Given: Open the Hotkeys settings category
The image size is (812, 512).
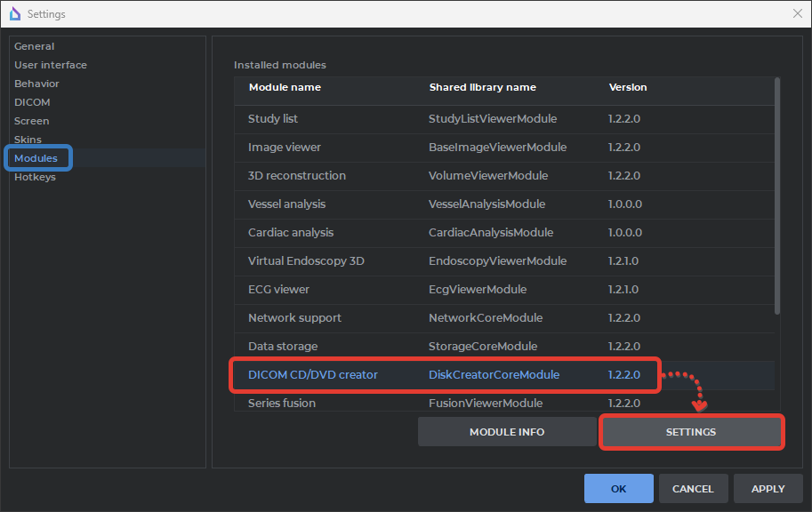Looking at the screenshot, I should pyautogui.click(x=35, y=177).
